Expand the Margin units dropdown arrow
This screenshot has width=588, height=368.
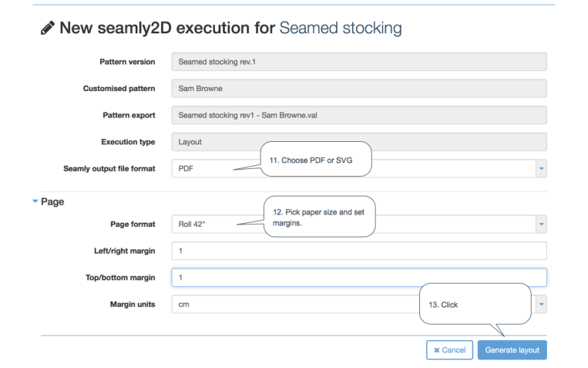[541, 305]
